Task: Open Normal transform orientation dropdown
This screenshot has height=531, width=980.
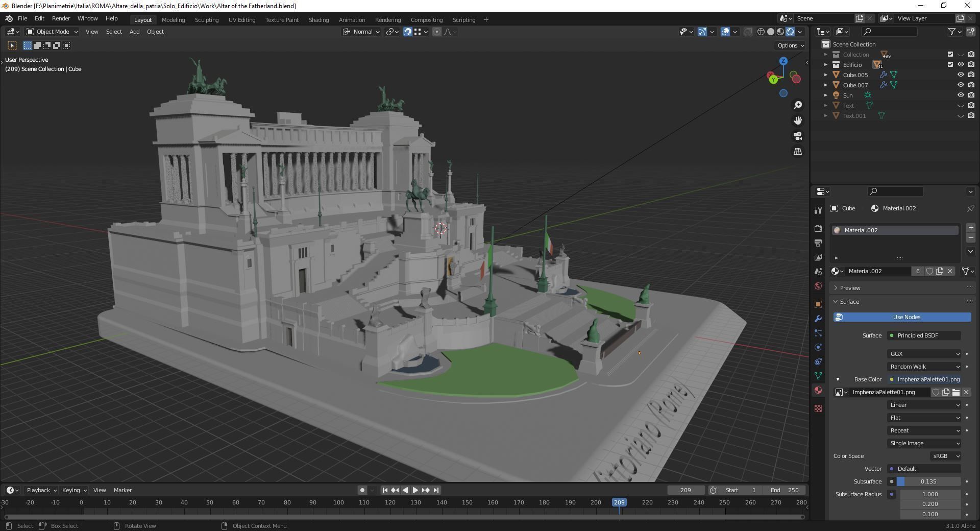Action: click(361, 32)
